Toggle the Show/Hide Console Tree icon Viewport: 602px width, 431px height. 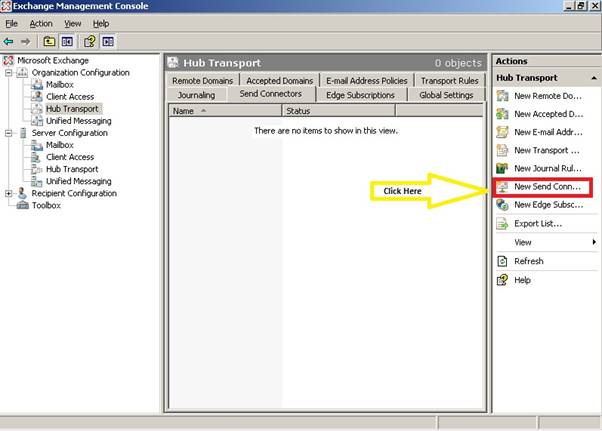tap(67, 41)
